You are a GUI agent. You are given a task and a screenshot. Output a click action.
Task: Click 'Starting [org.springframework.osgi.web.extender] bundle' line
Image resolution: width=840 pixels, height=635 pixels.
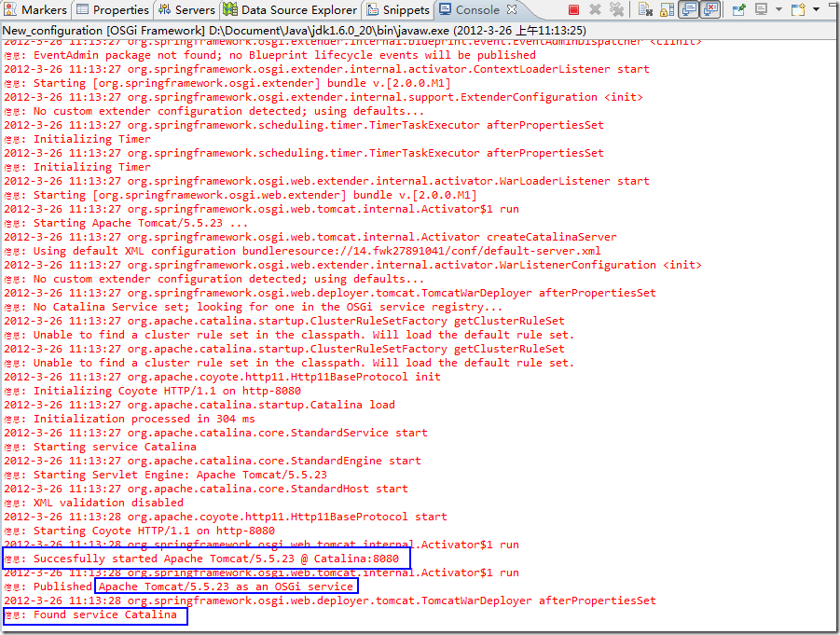pyautogui.click(x=241, y=195)
